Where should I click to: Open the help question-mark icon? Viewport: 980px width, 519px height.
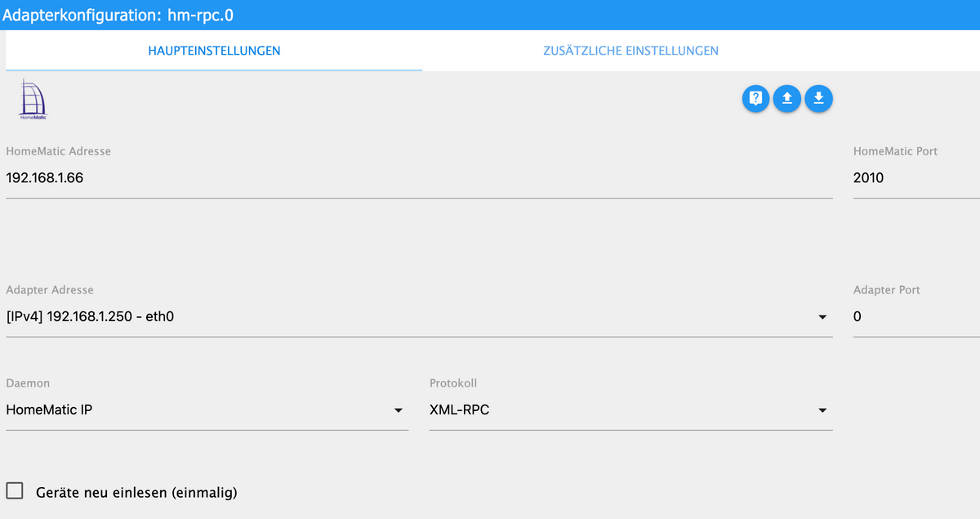(x=755, y=99)
